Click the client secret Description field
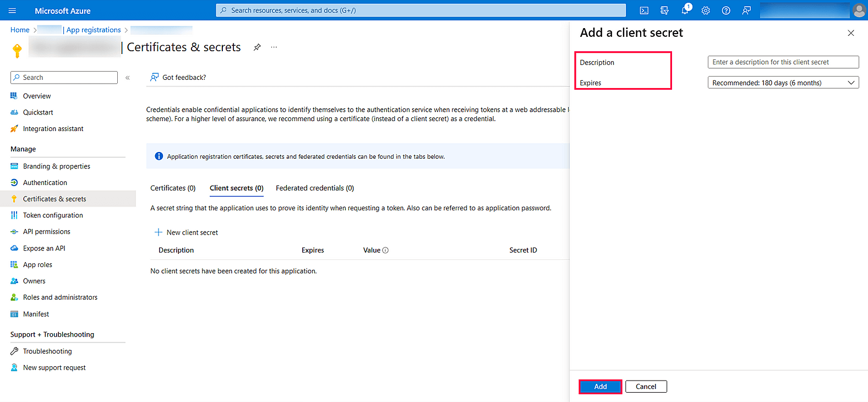This screenshot has height=402, width=868. click(x=783, y=62)
